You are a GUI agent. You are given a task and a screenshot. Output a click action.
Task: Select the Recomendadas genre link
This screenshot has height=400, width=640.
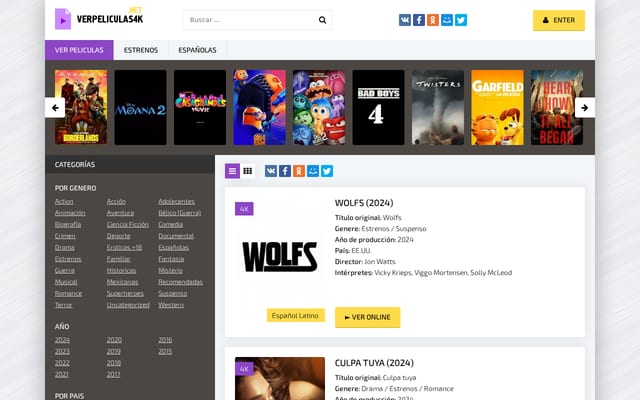point(180,282)
